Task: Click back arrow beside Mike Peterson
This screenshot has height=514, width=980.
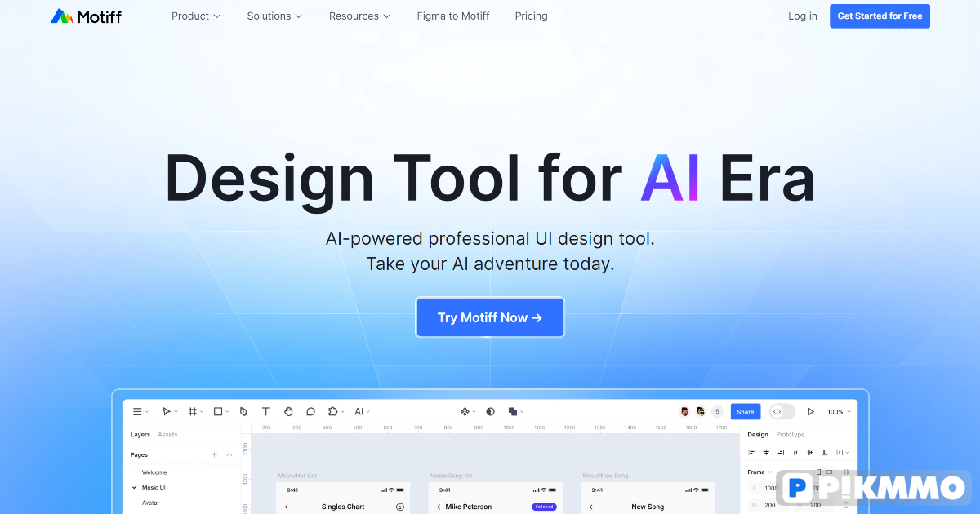Action: tap(439, 507)
